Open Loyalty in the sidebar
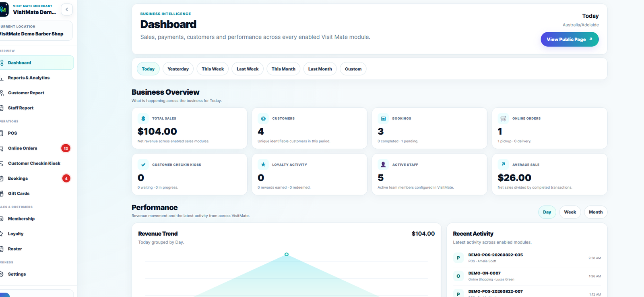This screenshot has width=644, height=297. pyautogui.click(x=36, y=234)
